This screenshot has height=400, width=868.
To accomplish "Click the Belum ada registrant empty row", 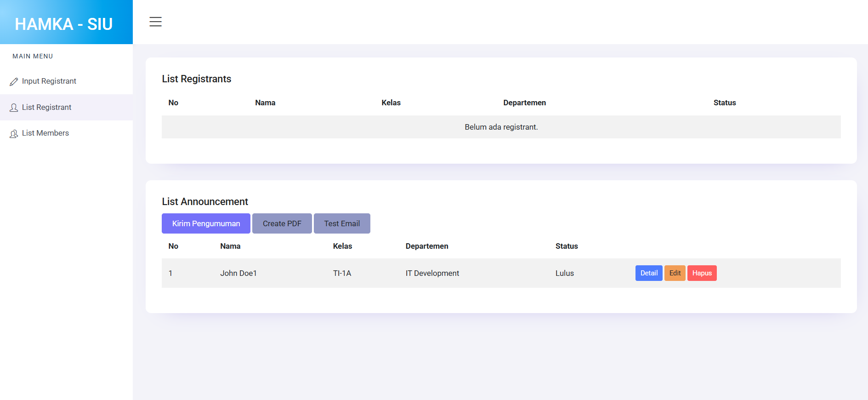I will (501, 127).
